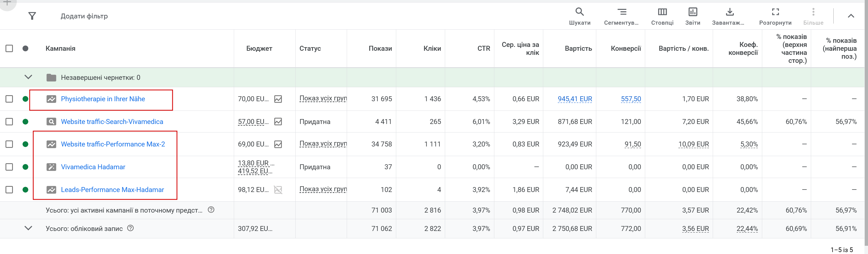Collapse the toolbar with the up chevron
The image size is (868, 254).
tap(851, 16)
